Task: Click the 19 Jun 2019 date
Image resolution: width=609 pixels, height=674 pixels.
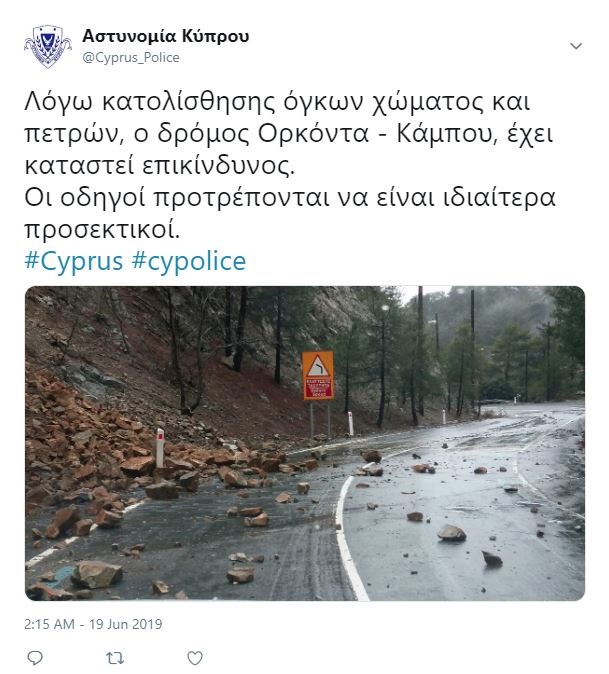Action: pos(125,624)
